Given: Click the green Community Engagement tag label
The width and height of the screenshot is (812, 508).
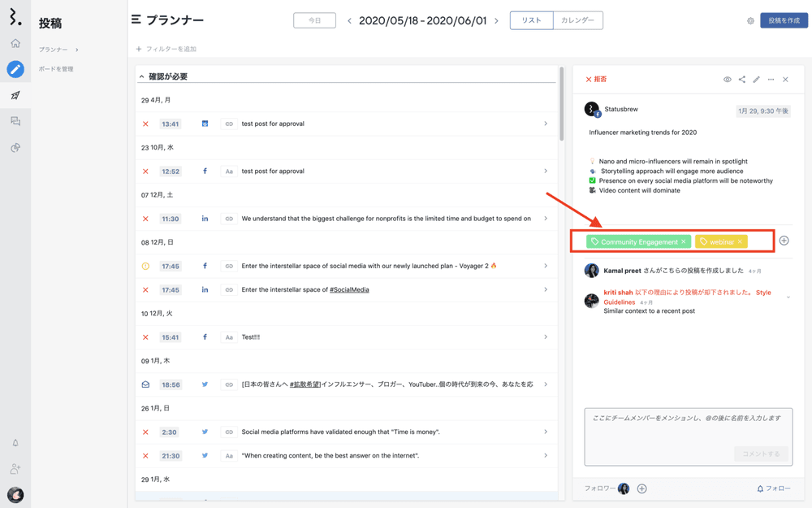Looking at the screenshot, I should click(x=638, y=242).
